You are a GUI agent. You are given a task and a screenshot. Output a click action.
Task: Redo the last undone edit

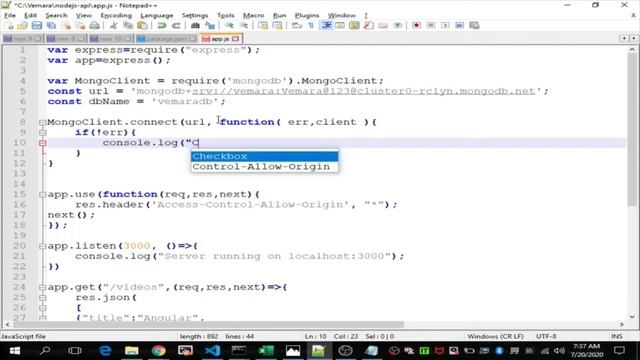(x=176, y=26)
